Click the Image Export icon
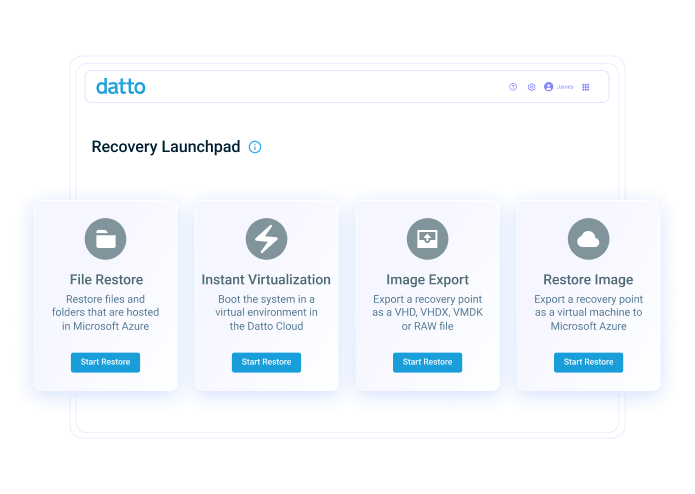Image resolution: width=695 pixels, height=494 pixels. (x=427, y=239)
